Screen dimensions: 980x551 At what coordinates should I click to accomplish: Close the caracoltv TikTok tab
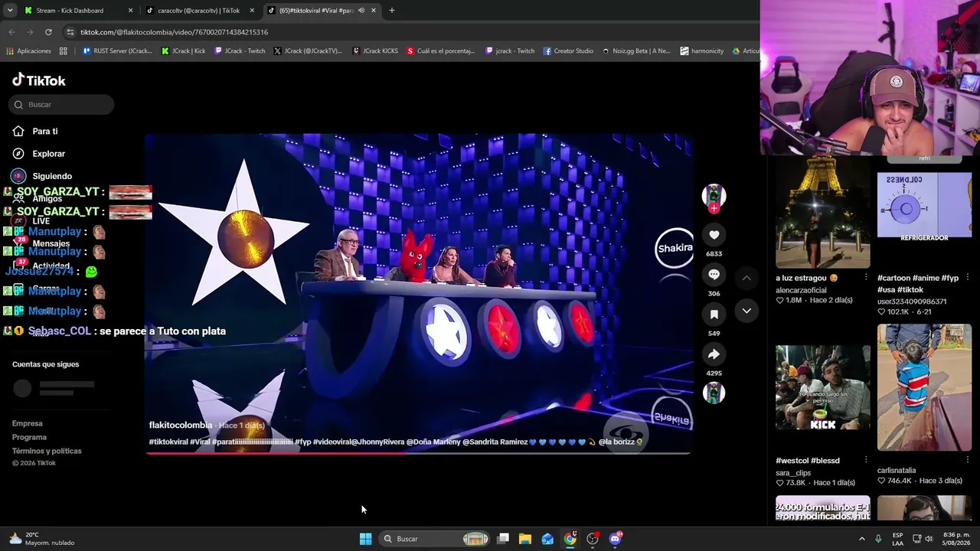click(x=252, y=11)
